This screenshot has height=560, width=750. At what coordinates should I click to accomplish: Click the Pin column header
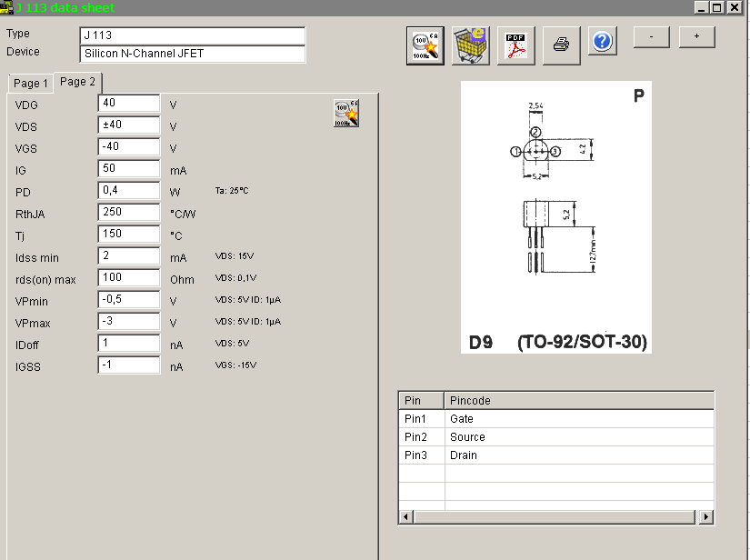pos(422,401)
